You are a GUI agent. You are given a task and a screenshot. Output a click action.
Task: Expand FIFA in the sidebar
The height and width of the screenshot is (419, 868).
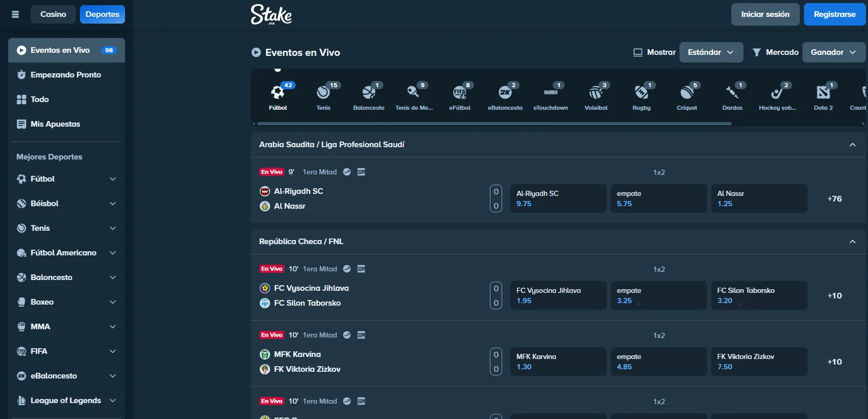(x=113, y=351)
